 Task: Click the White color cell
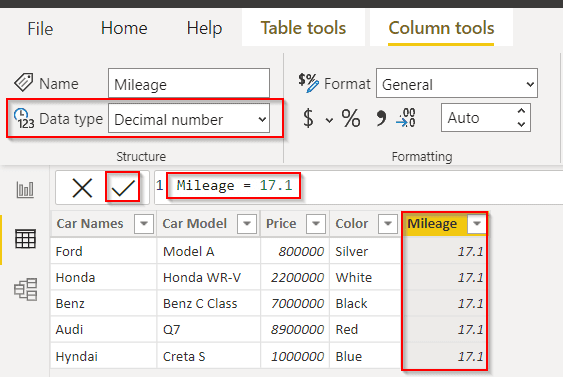tap(365, 277)
